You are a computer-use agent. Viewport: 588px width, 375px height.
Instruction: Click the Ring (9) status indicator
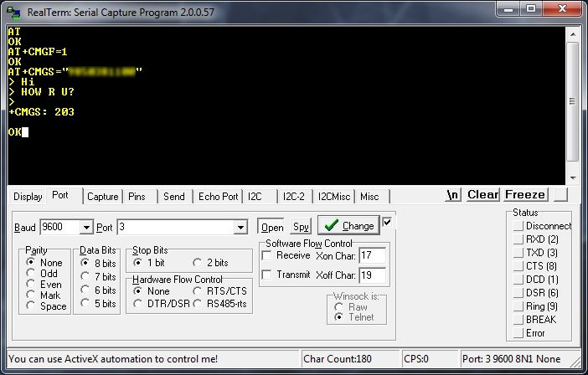(x=518, y=306)
